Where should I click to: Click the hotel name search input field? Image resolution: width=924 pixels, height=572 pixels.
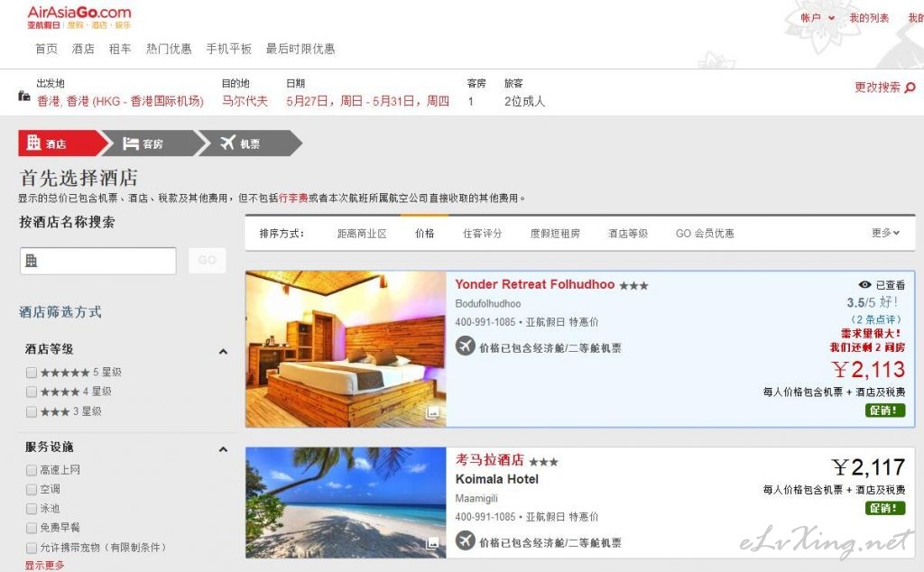97,261
